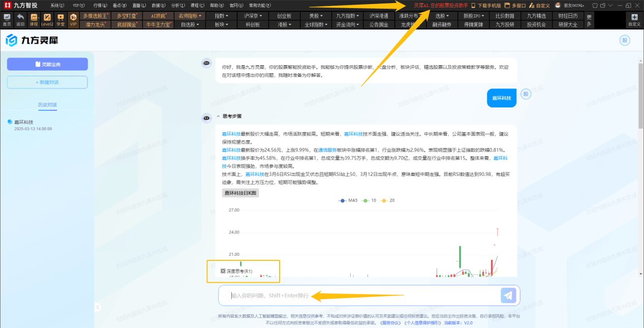Click the 灵犀AI.您的股票投资助手 red link
Image resolution: width=644 pixels, height=328 pixels.
click(x=441, y=5)
